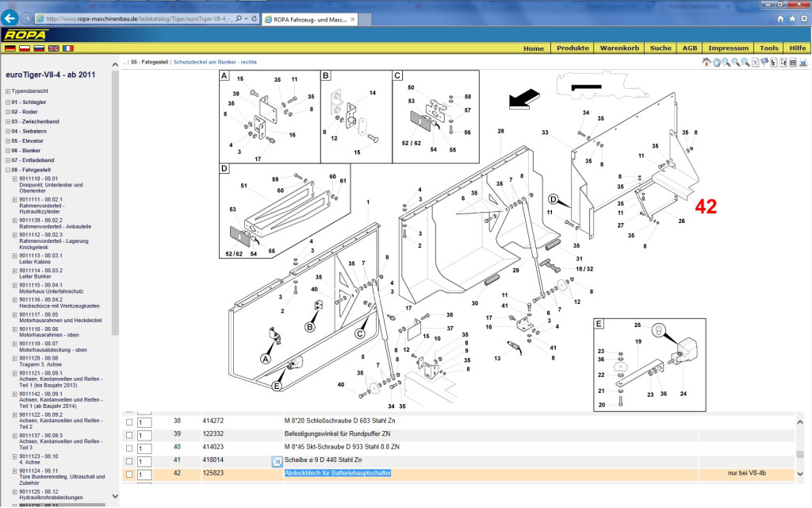812x508 pixels.
Task: Click the quantity field for part 38
Action: [x=144, y=422]
